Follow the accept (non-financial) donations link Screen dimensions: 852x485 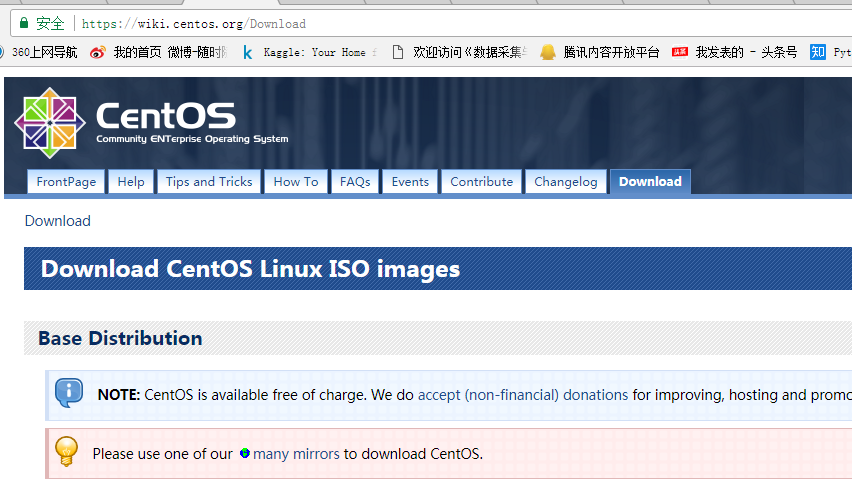coord(523,395)
